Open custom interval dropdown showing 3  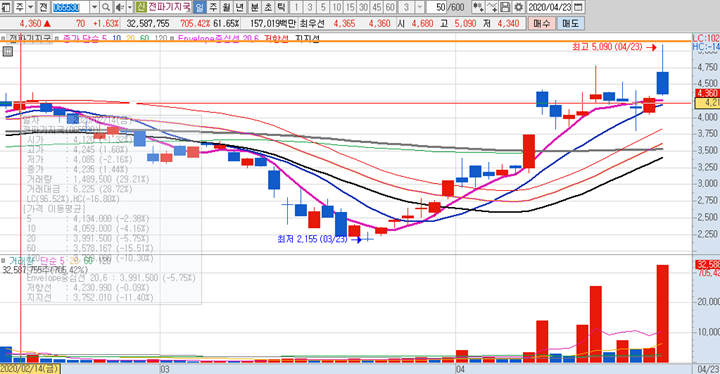[x=420, y=7]
